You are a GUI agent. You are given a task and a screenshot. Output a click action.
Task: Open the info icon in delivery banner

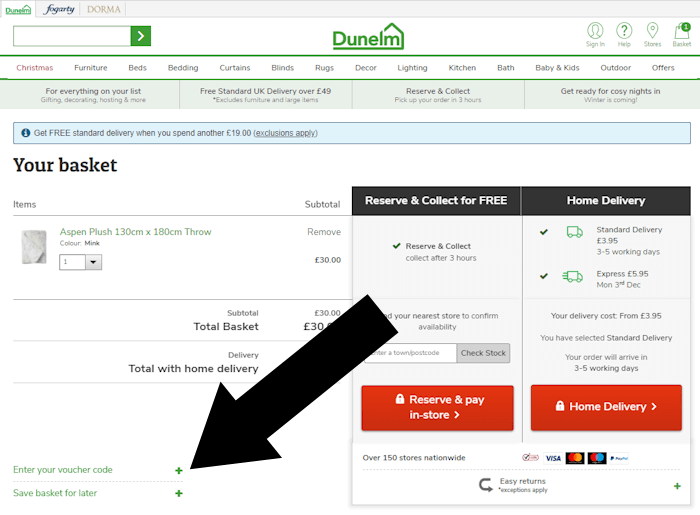click(26, 133)
